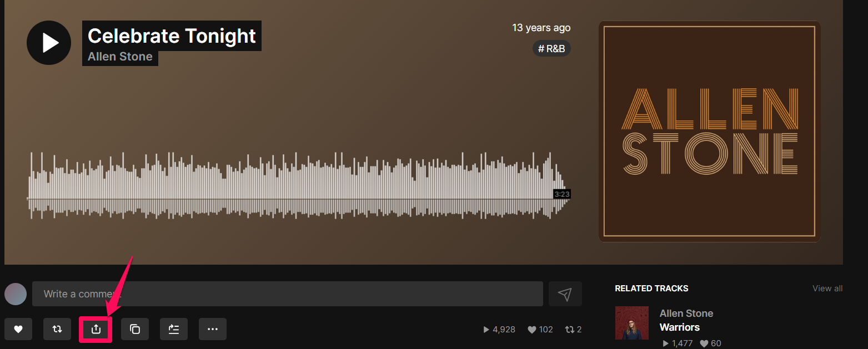
Task: Click the Warriors track thumbnail
Action: point(632,323)
